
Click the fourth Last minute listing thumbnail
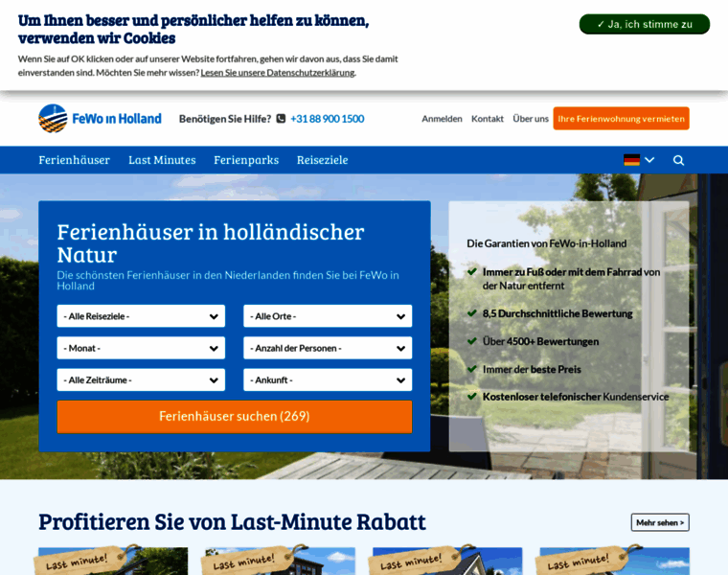[x=615, y=561]
